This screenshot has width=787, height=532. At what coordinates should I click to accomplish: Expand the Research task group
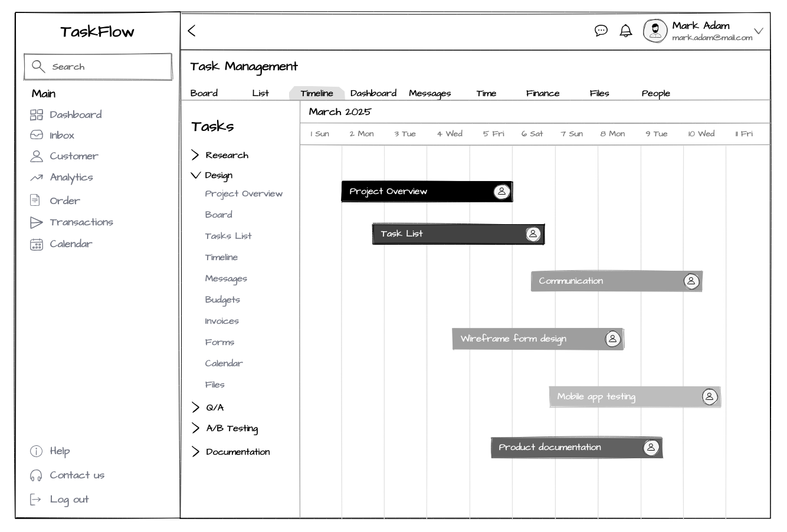click(x=196, y=155)
